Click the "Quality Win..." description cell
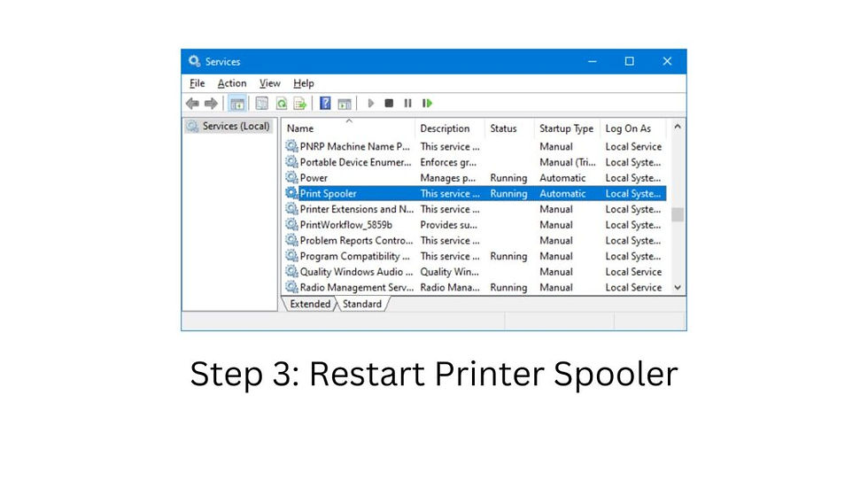The height and width of the screenshot is (488, 868). tap(450, 272)
